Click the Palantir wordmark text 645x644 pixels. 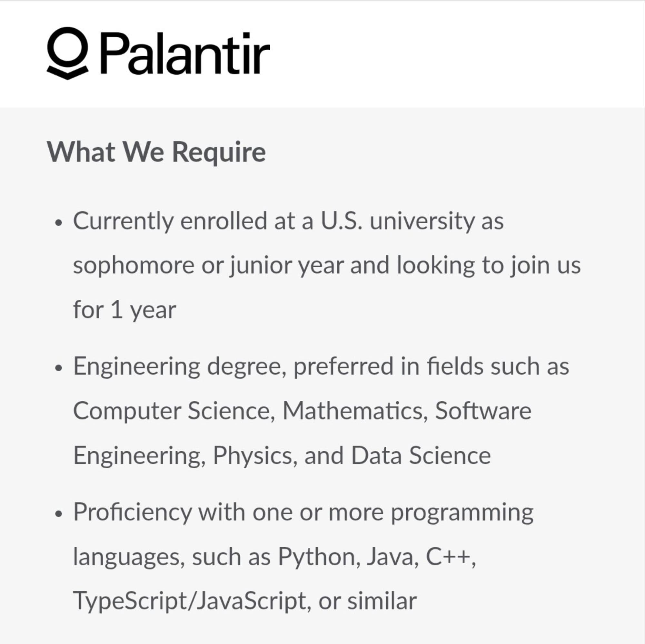click(x=184, y=54)
